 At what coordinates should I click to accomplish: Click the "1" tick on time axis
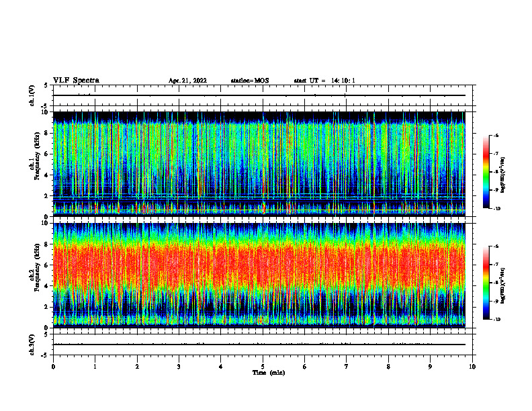pos(95,367)
